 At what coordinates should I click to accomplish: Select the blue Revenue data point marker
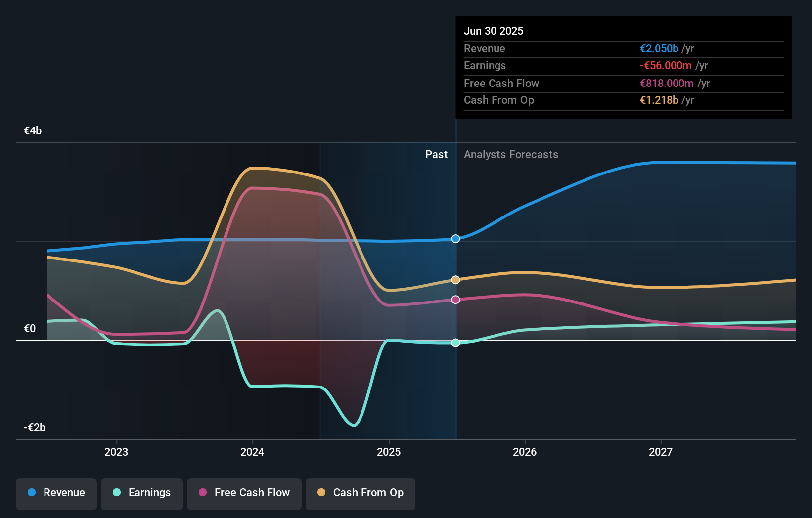456,239
